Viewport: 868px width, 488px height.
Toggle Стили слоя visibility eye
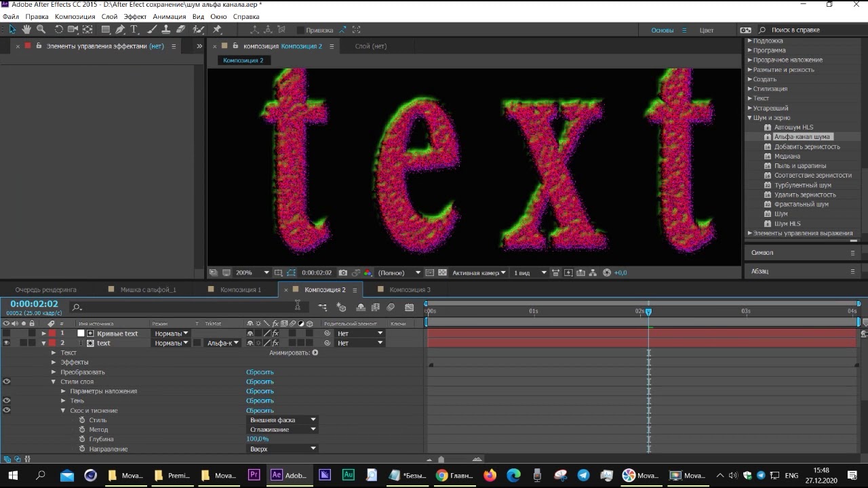[x=6, y=382]
